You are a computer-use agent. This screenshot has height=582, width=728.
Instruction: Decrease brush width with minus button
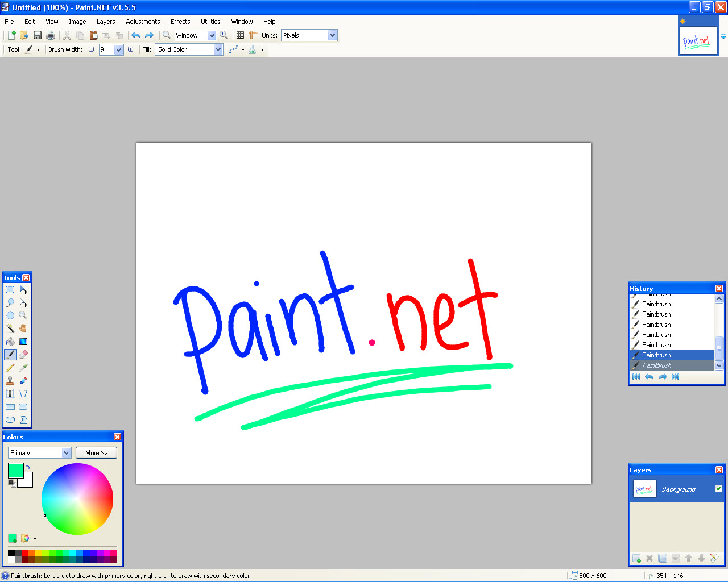click(91, 49)
